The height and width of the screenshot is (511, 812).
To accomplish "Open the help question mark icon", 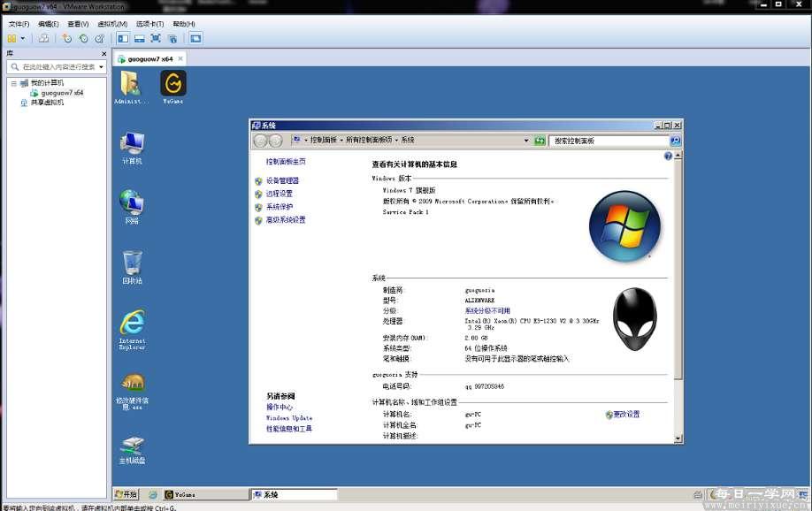I will point(668,156).
